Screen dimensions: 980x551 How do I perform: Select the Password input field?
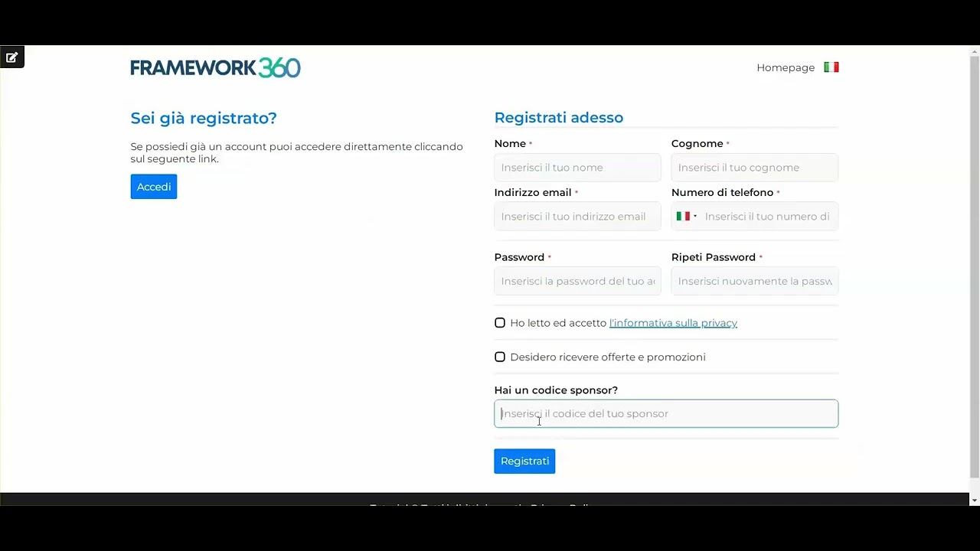[x=577, y=281]
